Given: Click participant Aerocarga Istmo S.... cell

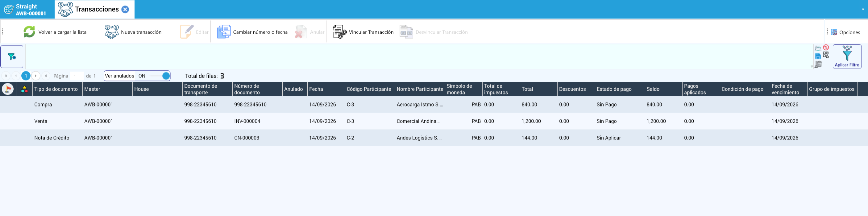Looking at the screenshot, I should 420,105.
